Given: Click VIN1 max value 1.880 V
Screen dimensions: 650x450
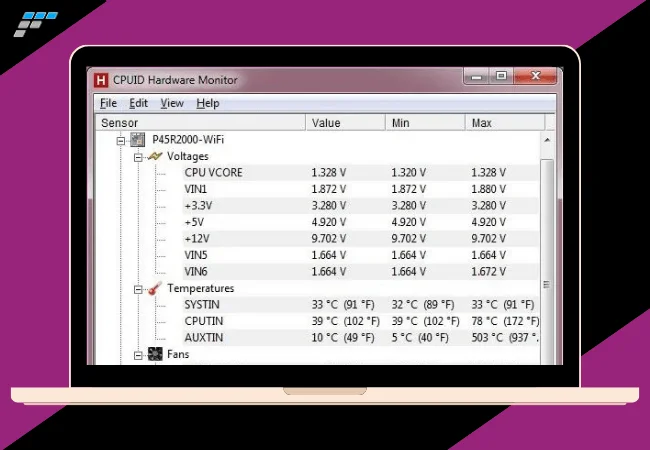Looking at the screenshot, I should point(488,189).
